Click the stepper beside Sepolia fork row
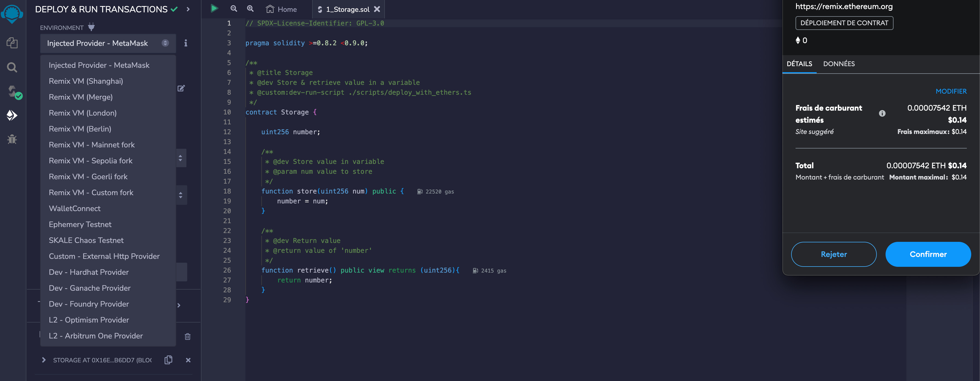This screenshot has height=381, width=980. (180, 158)
